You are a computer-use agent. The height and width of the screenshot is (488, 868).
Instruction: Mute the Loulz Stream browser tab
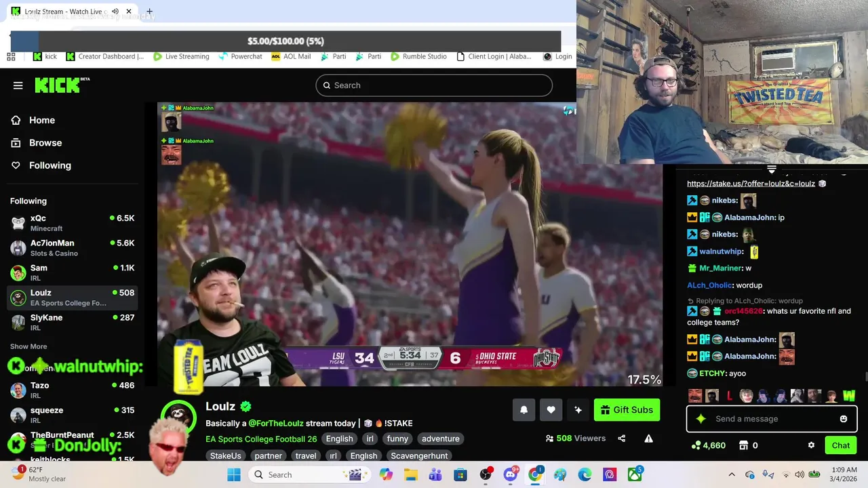point(115,12)
